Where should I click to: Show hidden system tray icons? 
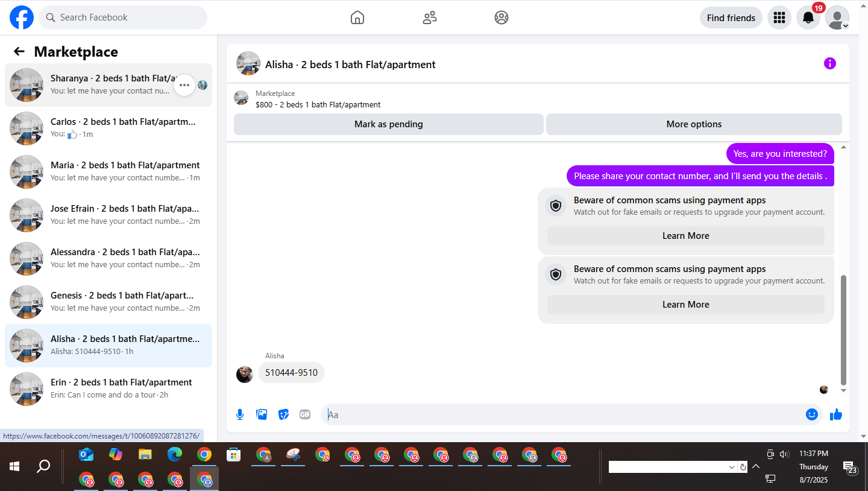pos(756,466)
